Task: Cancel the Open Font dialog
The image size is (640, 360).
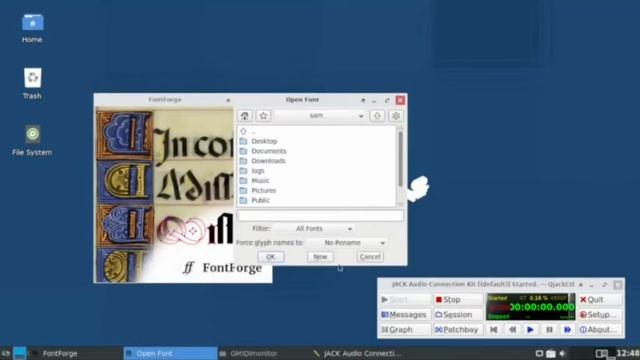Action: point(370,257)
